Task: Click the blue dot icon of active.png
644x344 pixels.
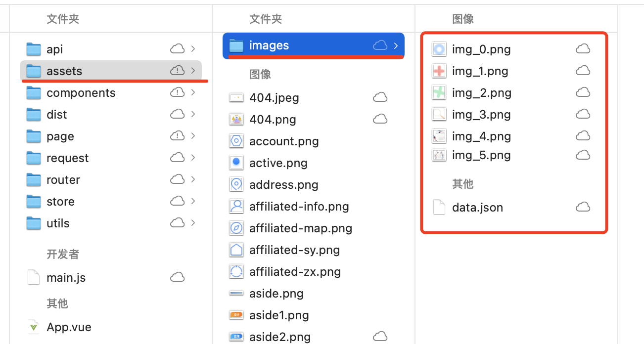Action: tap(236, 163)
